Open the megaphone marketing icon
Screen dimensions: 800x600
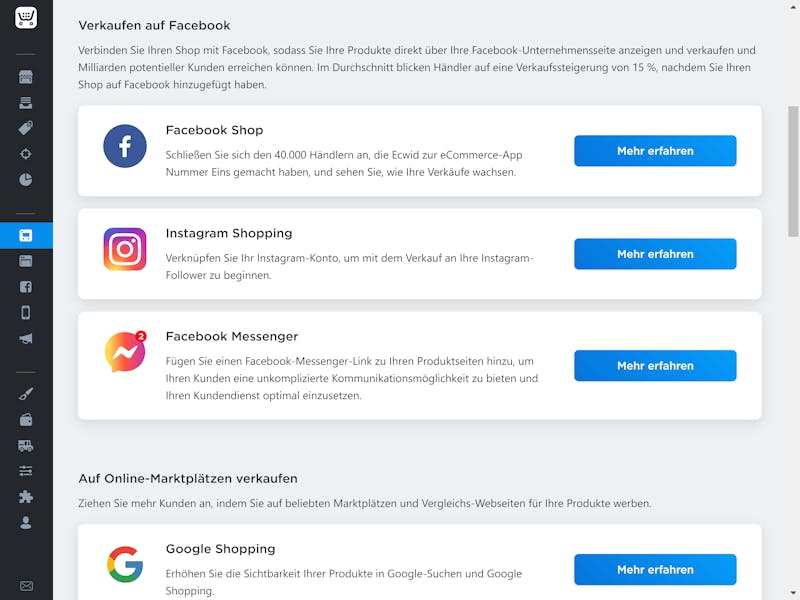[26, 339]
